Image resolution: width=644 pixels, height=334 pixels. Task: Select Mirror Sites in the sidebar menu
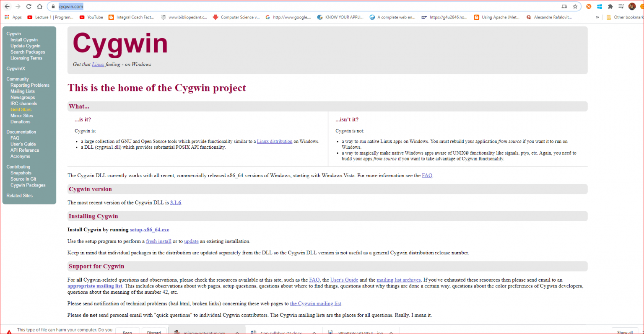coord(22,116)
